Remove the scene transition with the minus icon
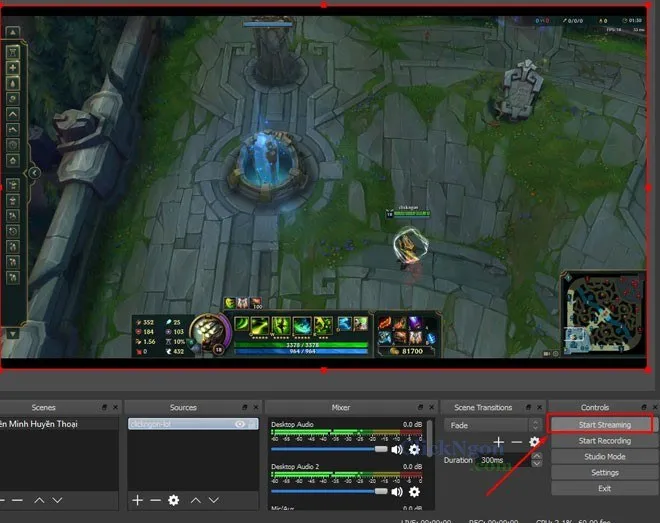 tap(516, 442)
